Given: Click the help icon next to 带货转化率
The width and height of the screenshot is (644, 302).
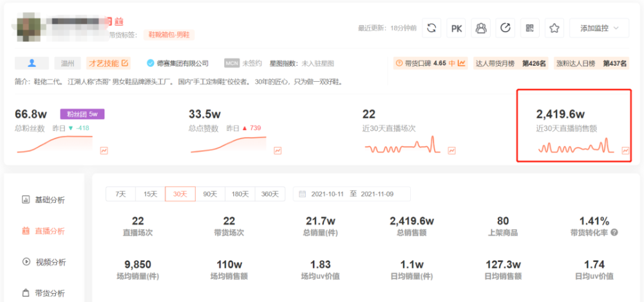Looking at the screenshot, I should pos(614,232).
